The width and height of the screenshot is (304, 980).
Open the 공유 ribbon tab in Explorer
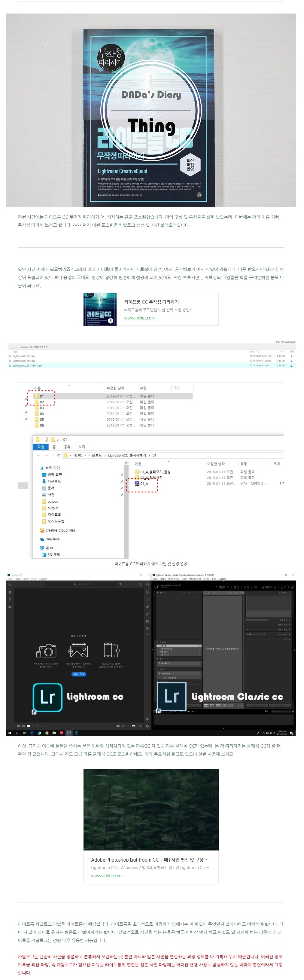(67, 447)
